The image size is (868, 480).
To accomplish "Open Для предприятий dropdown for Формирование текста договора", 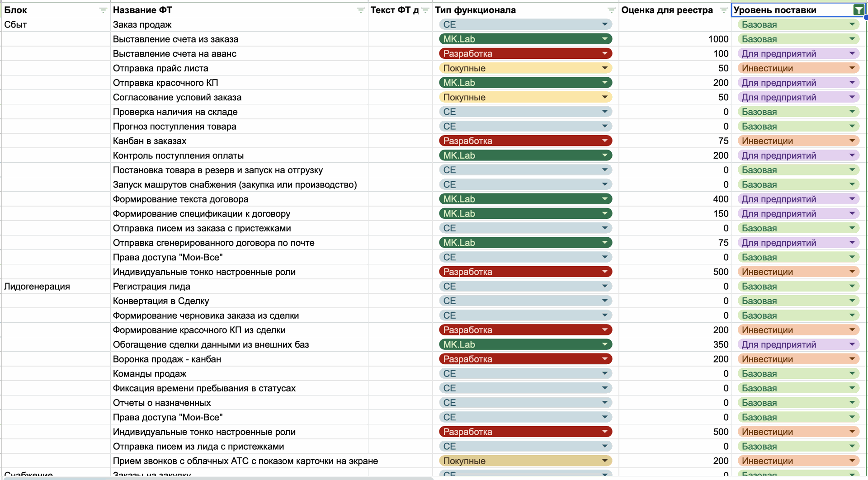I will coord(852,199).
